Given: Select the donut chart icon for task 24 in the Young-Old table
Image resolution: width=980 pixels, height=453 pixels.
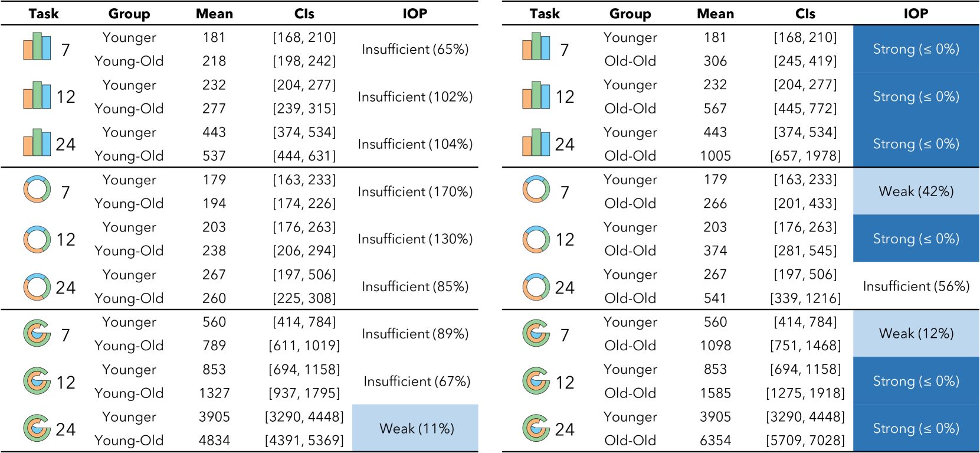Looking at the screenshot, I should [37, 287].
